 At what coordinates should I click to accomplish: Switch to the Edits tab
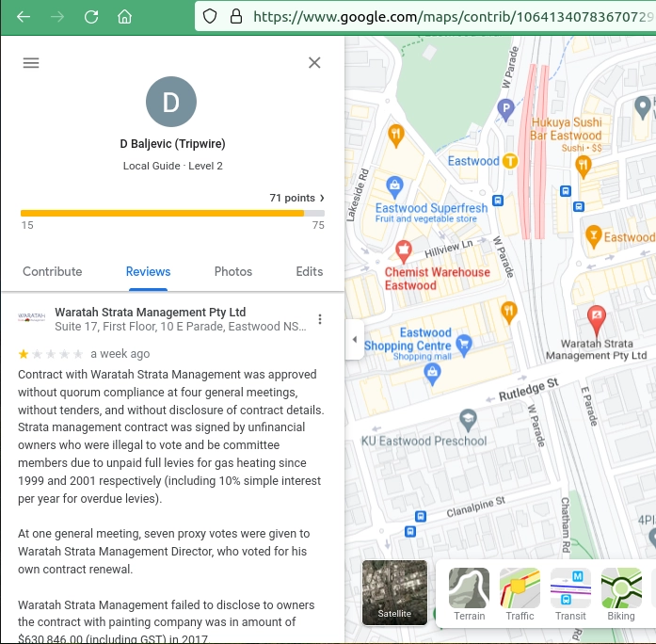click(309, 271)
